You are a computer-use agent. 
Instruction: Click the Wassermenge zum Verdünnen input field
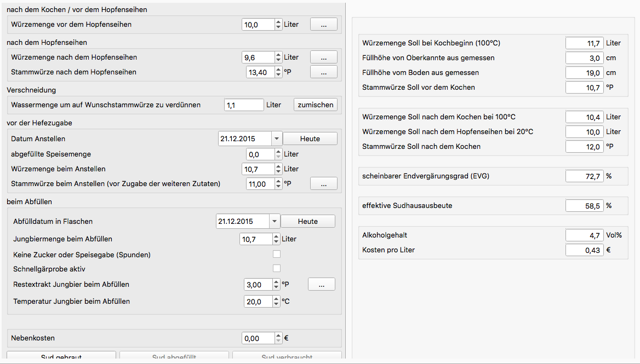[244, 105]
